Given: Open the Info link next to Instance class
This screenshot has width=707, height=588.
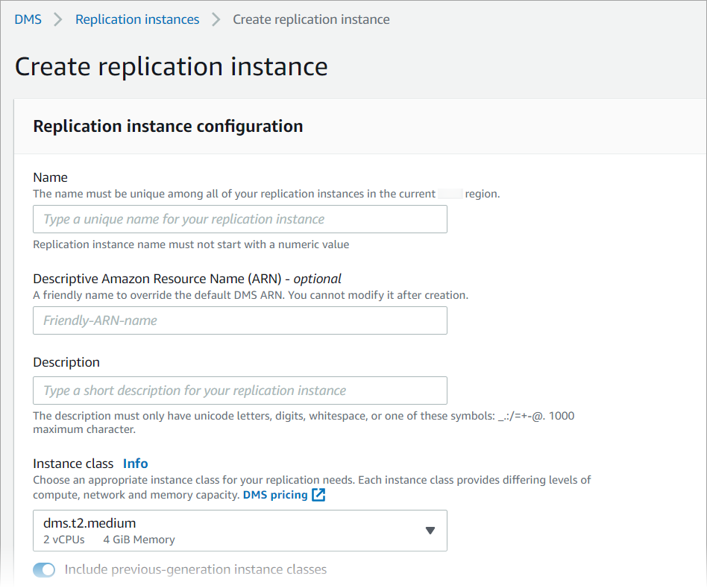Looking at the screenshot, I should [136, 464].
